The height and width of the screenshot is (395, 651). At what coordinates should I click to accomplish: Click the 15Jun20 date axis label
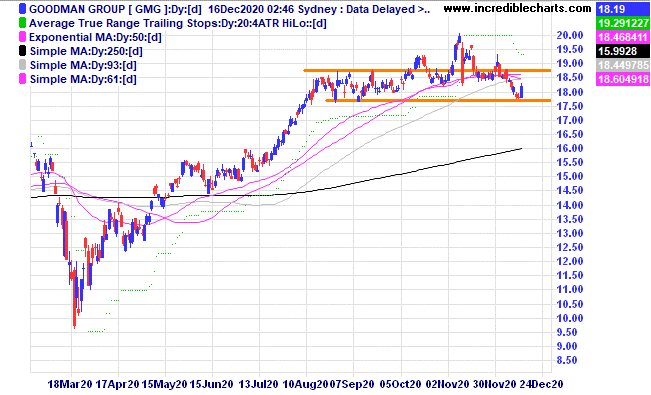[x=211, y=384]
